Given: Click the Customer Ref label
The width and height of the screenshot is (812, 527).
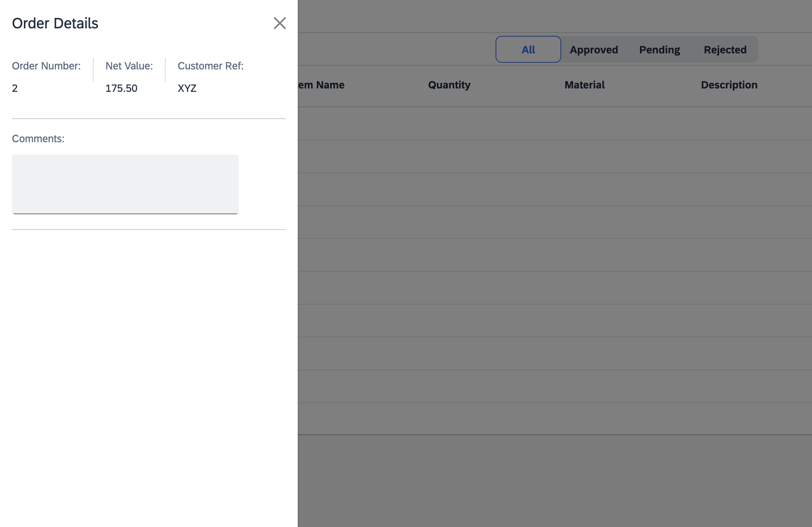Looking at the screenshot, I should click(210, 66).
